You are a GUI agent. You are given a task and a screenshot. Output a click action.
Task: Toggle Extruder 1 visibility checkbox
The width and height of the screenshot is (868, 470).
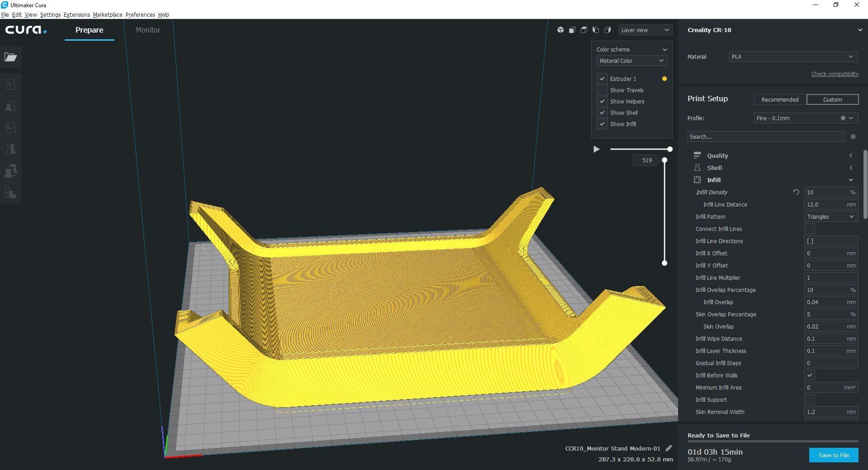point(602,79)
